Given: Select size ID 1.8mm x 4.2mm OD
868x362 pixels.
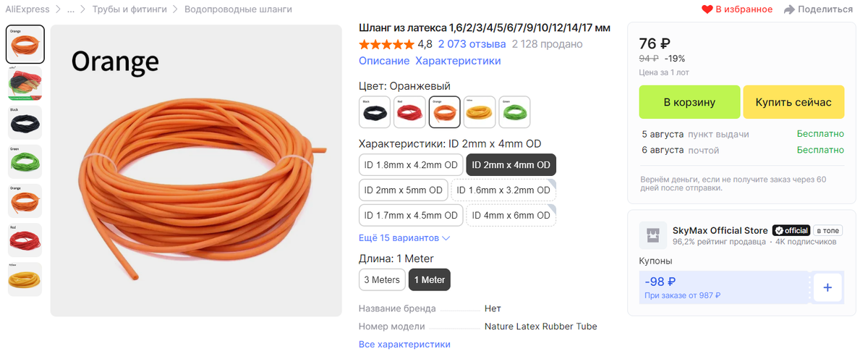Looking at the screenshot, I should (411, 164).
